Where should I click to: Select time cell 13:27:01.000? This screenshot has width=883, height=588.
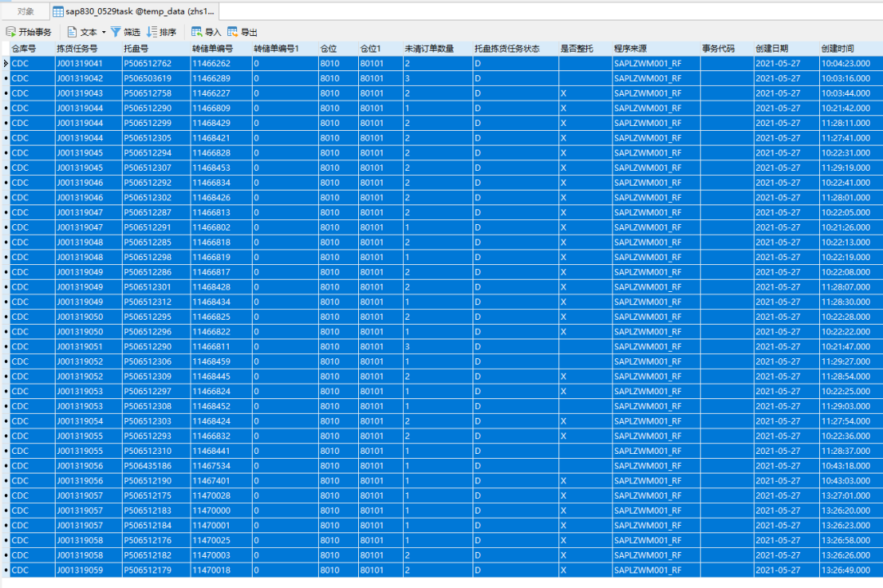tap(851, 496)
